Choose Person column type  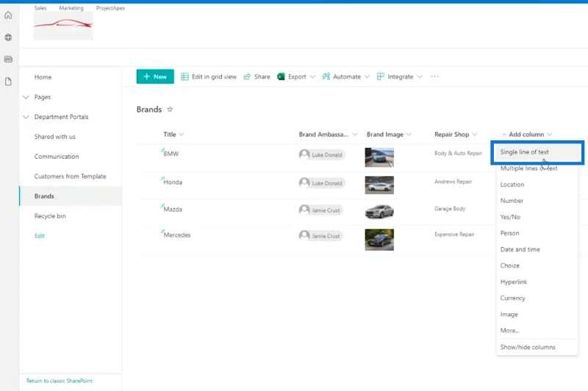[x=537, y=233]
